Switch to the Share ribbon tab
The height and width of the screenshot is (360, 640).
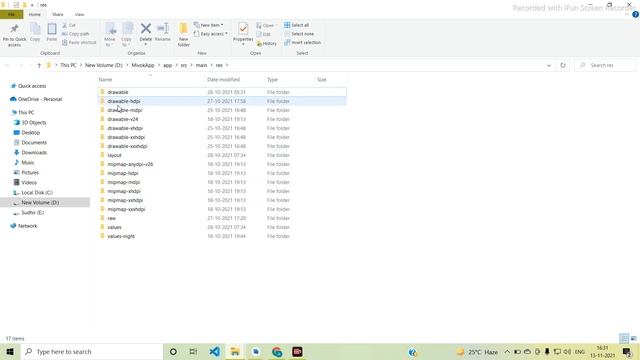point(58,15)
